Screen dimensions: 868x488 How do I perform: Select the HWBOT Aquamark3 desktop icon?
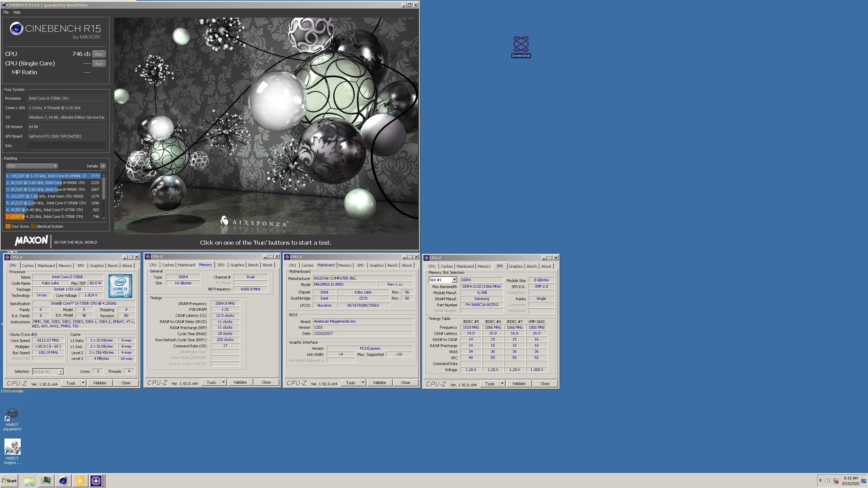pyautogui.click(x=12, y=420)
